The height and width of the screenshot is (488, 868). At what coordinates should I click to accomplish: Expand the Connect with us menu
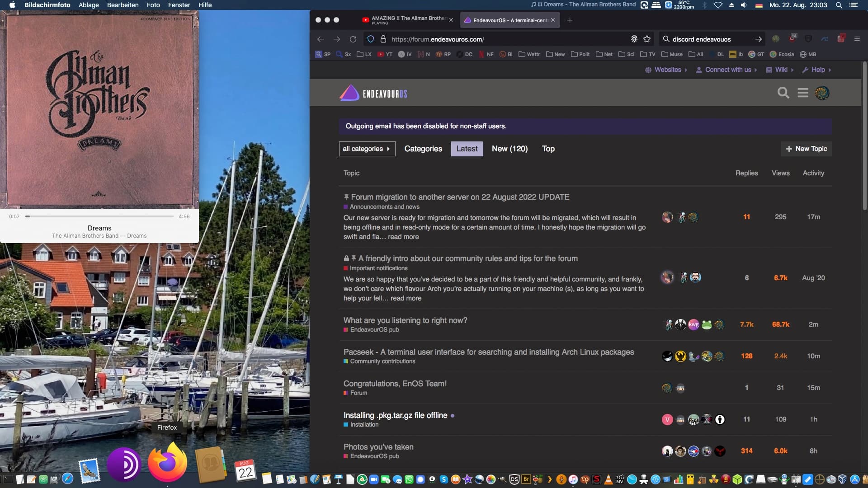tap(727, 70)
